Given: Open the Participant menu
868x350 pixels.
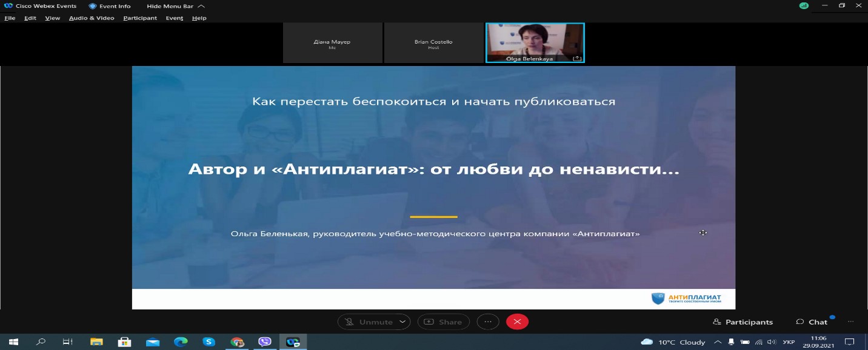Looking at the screenshot, I should 140,18.
